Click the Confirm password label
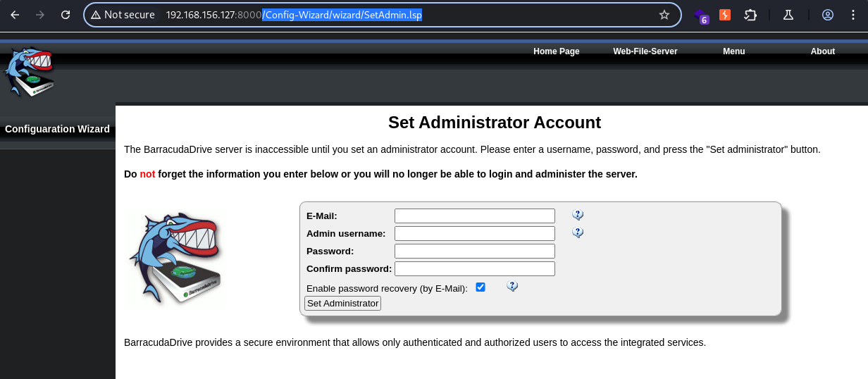 pos(349,268)
